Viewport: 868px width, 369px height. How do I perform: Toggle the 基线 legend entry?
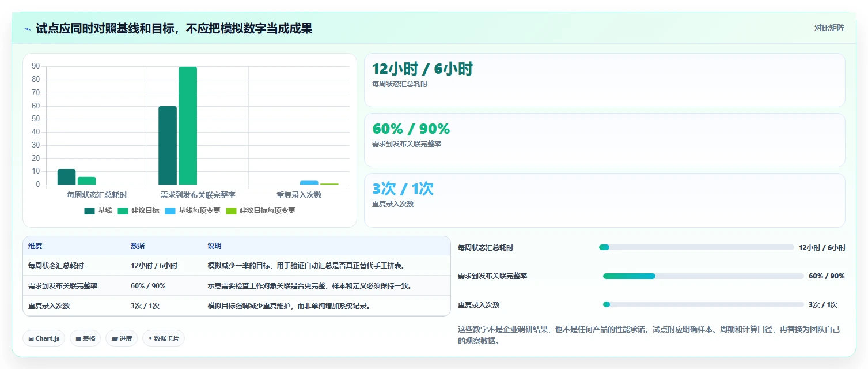coord(98,210)
